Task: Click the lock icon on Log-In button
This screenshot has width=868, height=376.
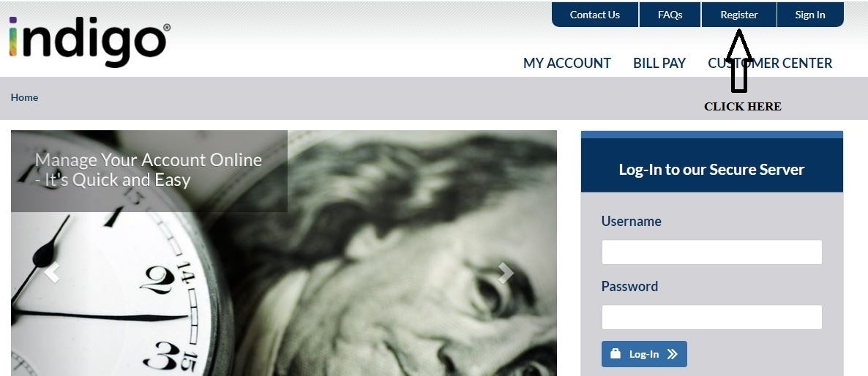Action: click(615, 354)
